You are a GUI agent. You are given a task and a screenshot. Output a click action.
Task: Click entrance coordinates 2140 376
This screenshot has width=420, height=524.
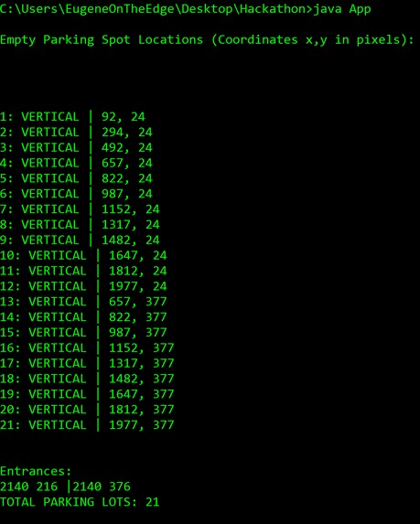pos(102,487)
